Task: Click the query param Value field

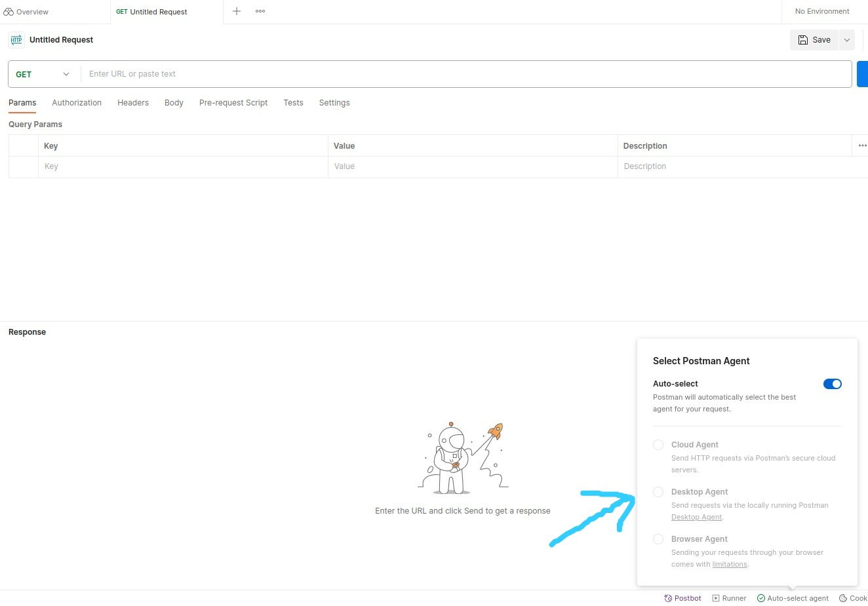Action: [x=473, y=166]
